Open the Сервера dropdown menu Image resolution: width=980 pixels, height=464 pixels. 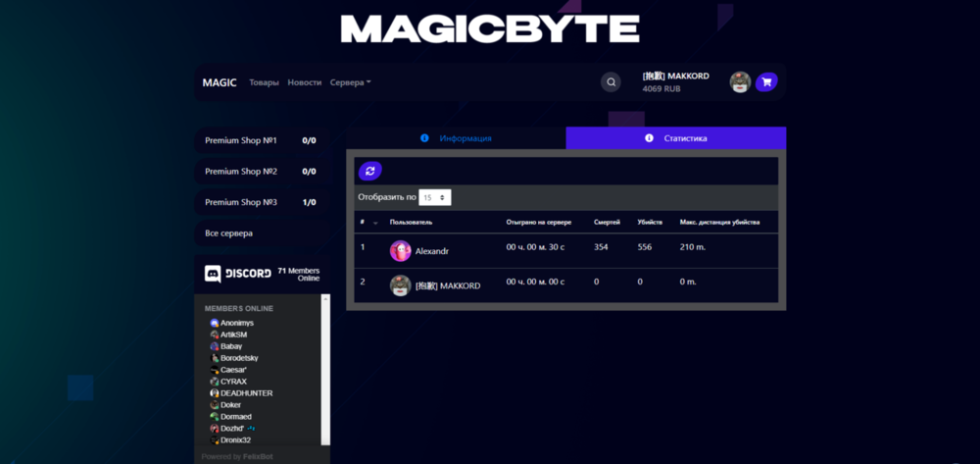coord(351,82)
